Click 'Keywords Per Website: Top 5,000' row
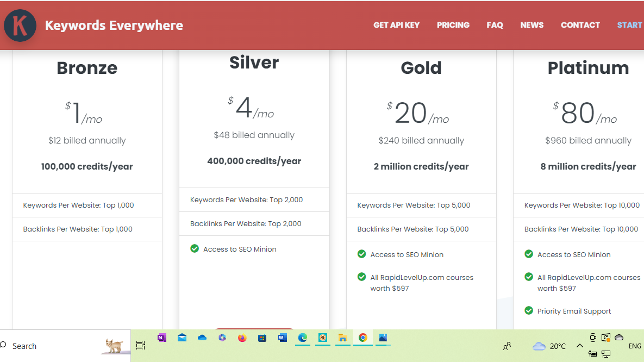This screenshot has height=362, width=644. click(x=421, y=205)
